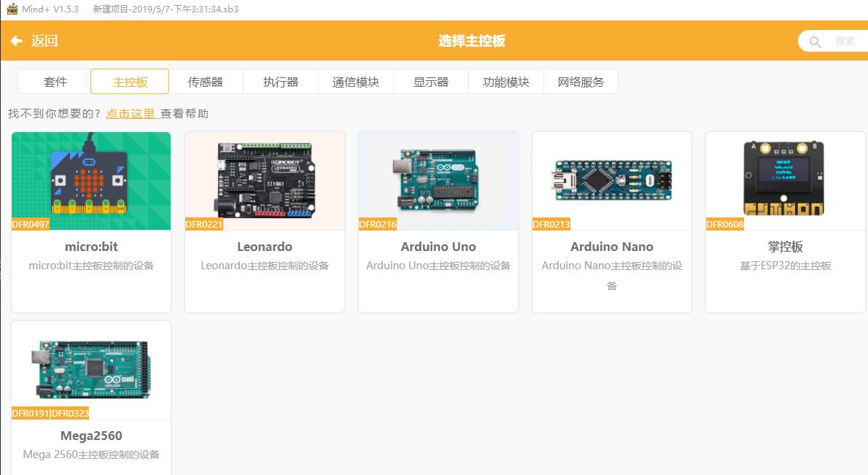
Task: Switch to the 套件 tab
Action: tap(55, 82)
